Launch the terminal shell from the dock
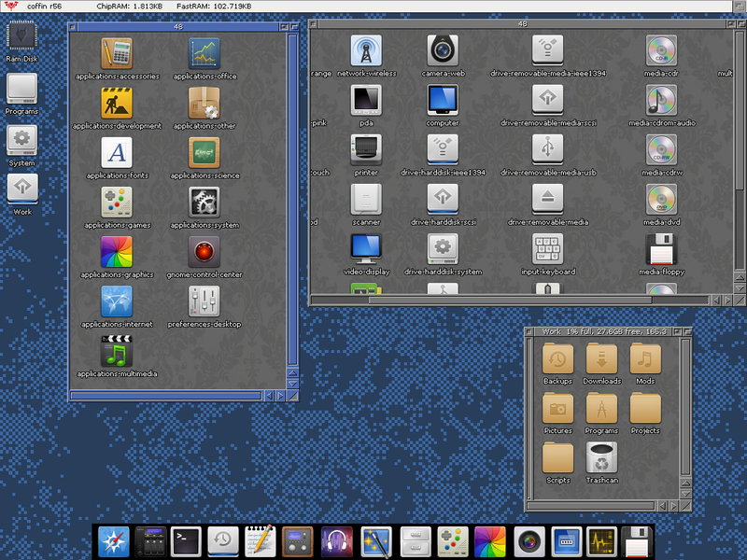 pos(186,540)
